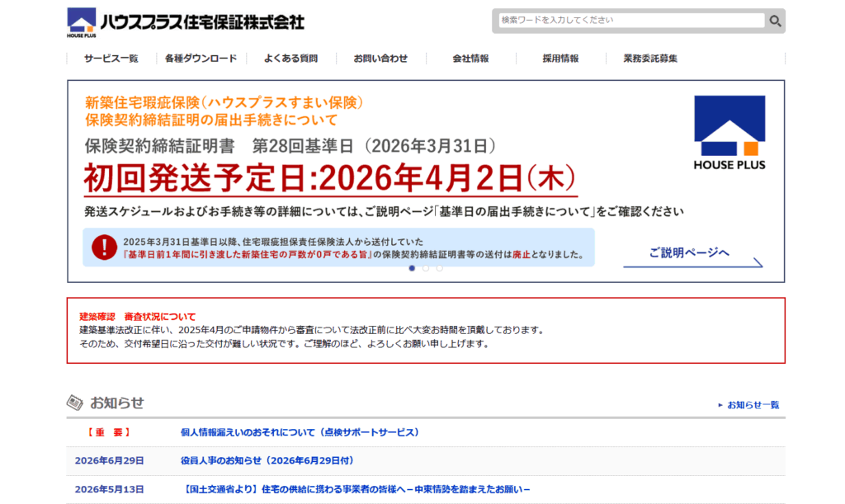Click the 第28回基準日 line in banner
This screenshot has height=504, width=845.
tap(290, 146)
